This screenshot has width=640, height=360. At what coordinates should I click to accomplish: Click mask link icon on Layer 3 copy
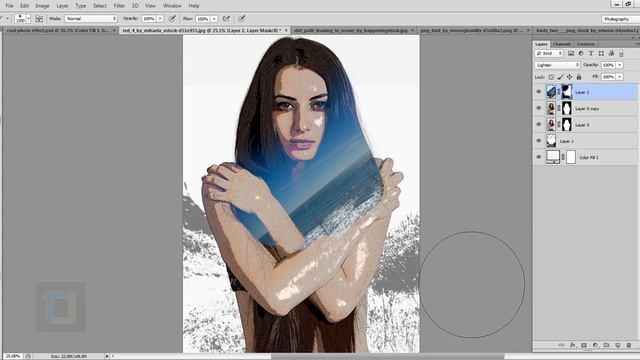(x=559, y=109)
